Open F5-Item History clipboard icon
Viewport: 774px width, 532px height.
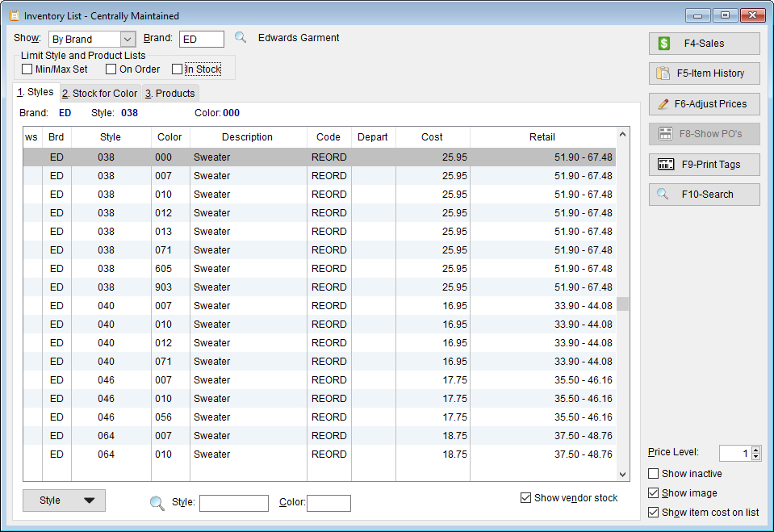coord(663,73)
